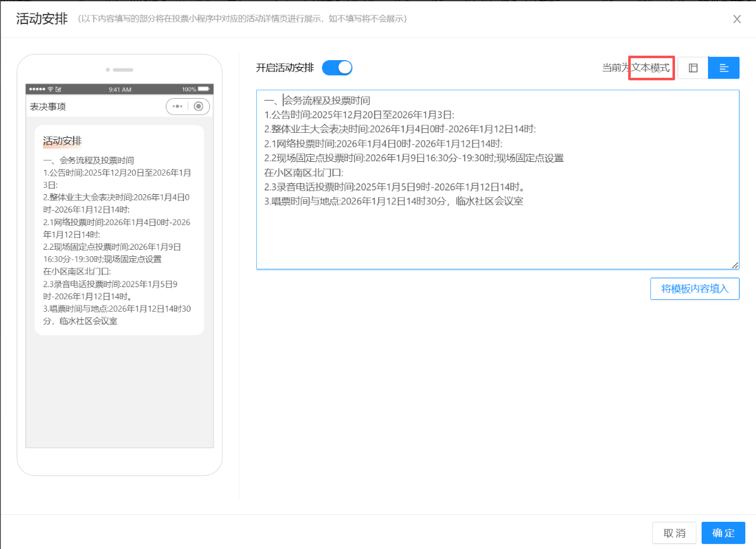Click the line starting with 3.唱票时间与地点 in editor

393,201
